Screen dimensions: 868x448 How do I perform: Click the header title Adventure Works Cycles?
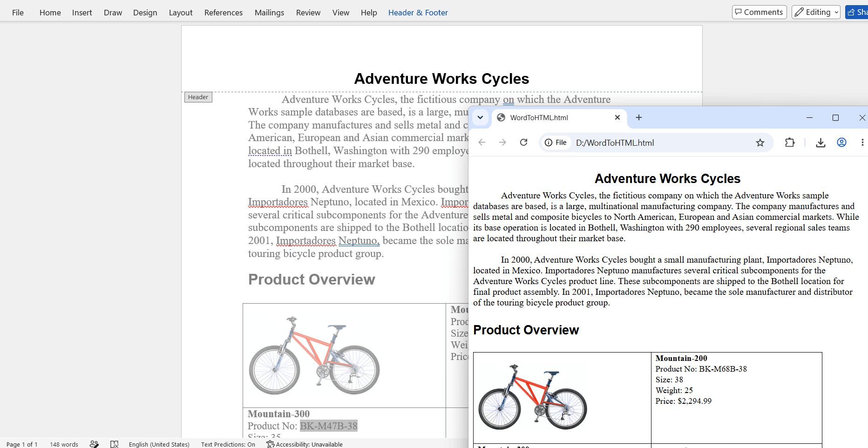(x=441, y=79)
